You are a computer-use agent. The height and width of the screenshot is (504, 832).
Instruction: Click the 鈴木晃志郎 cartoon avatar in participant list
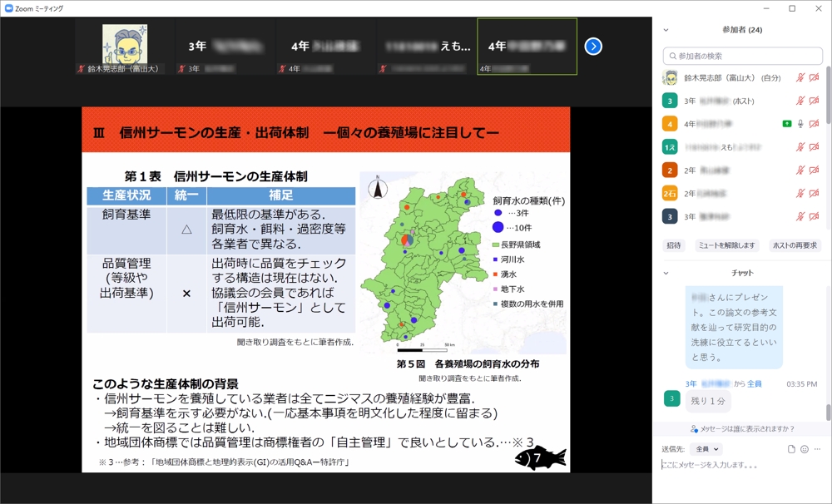click(670, 77)
